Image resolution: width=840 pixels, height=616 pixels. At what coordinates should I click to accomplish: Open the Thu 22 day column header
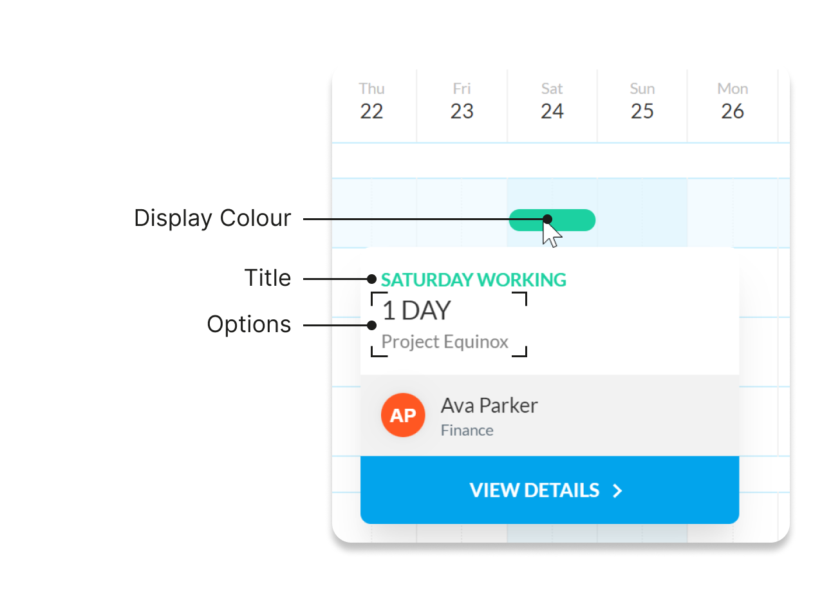371,101
